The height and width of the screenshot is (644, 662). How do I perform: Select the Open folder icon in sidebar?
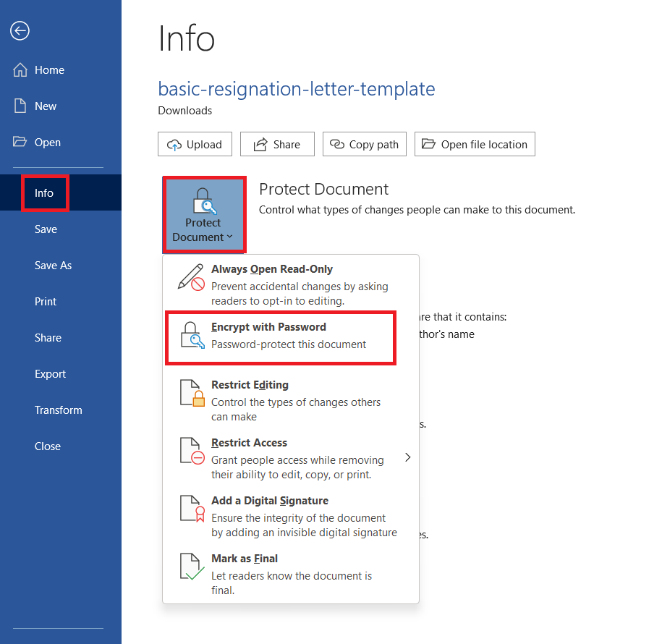[20, 142]
